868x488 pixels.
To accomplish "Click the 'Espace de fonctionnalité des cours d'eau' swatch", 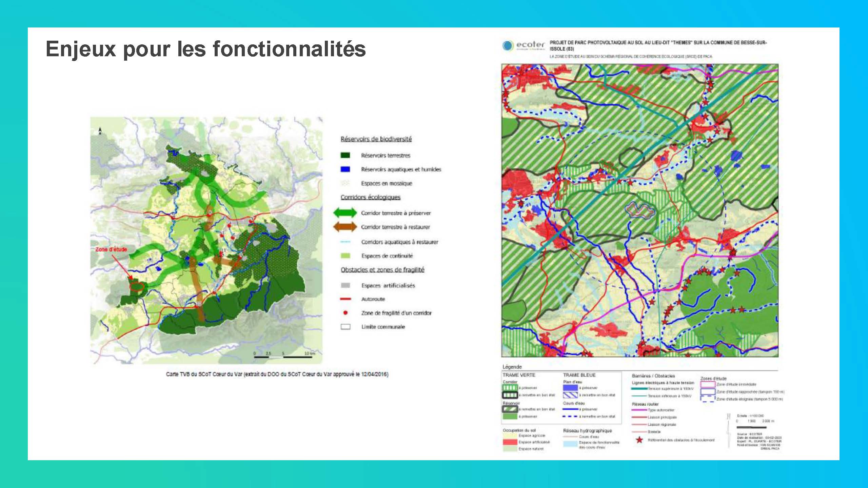I will click(570, 444).
